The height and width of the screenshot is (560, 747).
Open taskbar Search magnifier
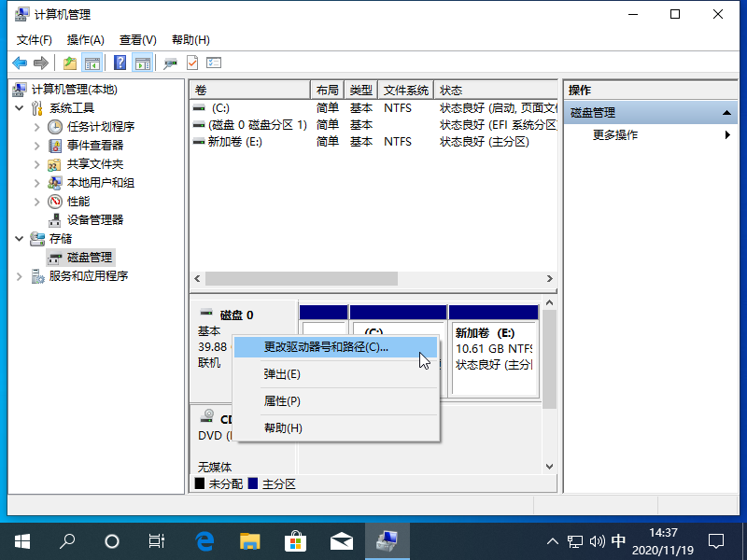67,541
